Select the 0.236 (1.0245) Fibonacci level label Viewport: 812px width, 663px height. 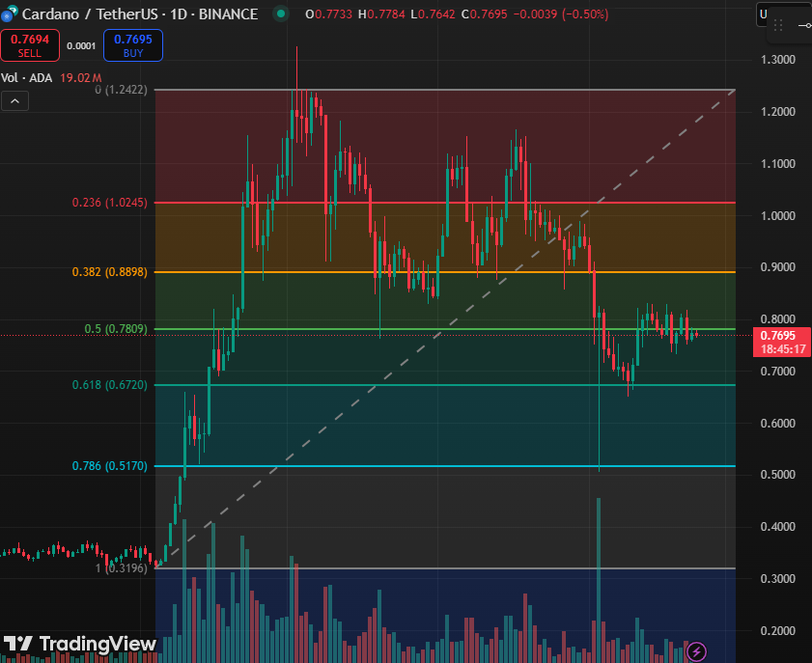pos(109,203)
